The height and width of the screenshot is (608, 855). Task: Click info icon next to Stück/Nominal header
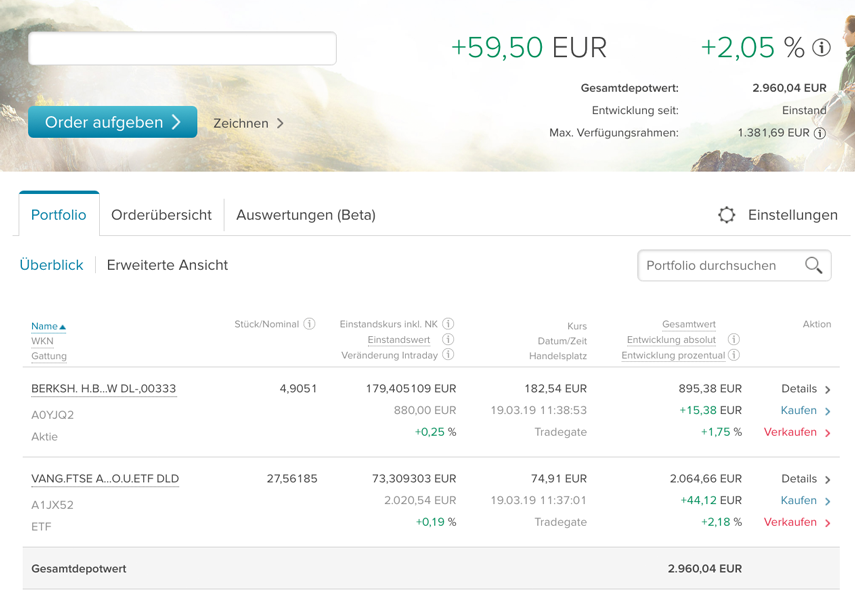click(310, 324)
